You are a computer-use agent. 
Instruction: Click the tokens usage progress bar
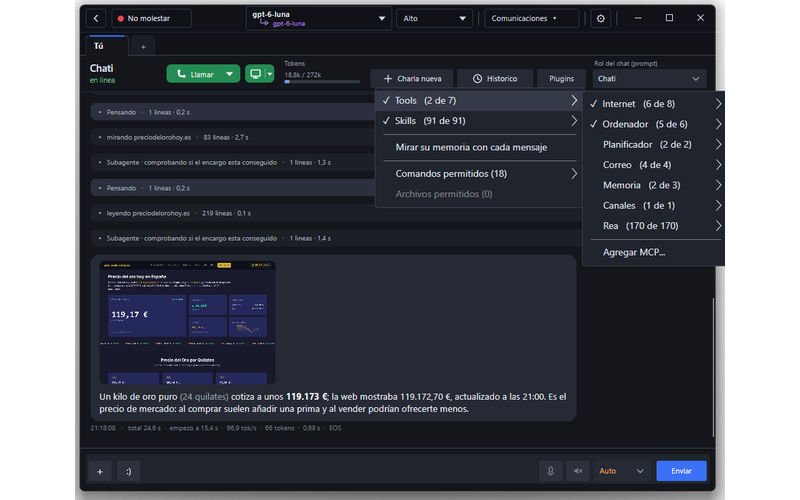pos(322,82)
